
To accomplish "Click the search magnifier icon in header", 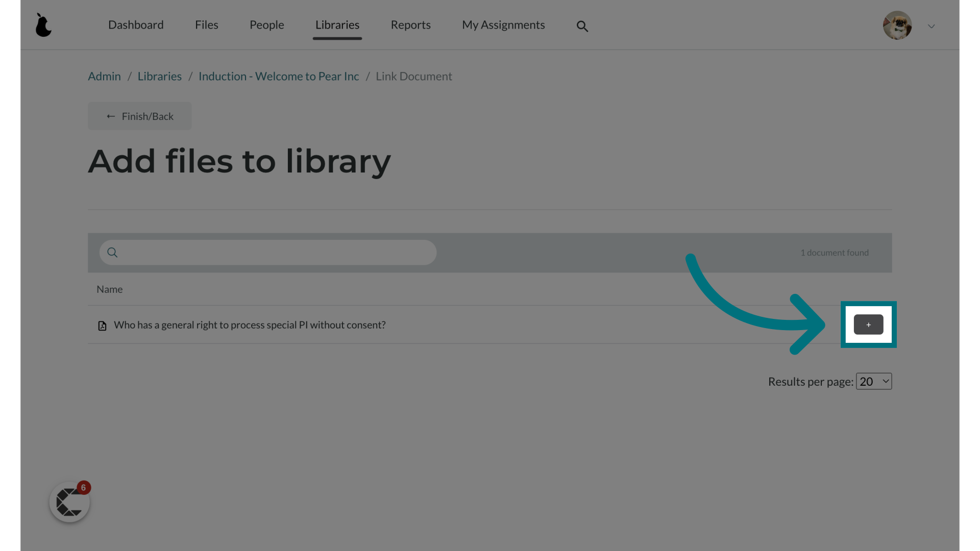I will tap(581, 26).
